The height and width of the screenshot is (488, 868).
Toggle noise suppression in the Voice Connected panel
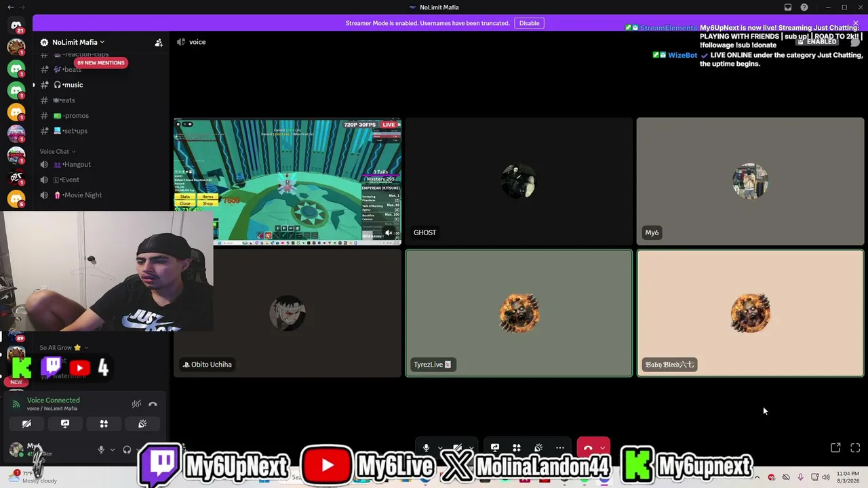pyautogui.click(x=136, y=405)
